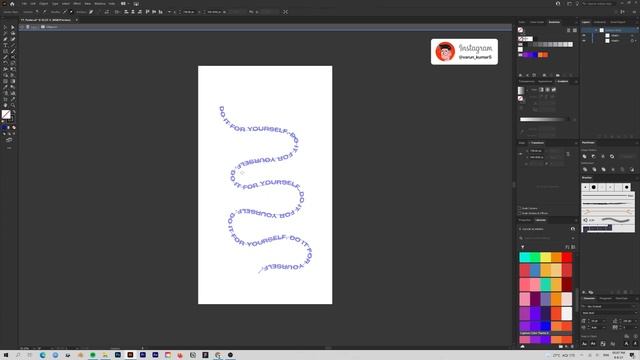The image size is (640, 360).
Task: Toggle visibility of first sublayer in Layers
Action: click(x=584, y=36)
